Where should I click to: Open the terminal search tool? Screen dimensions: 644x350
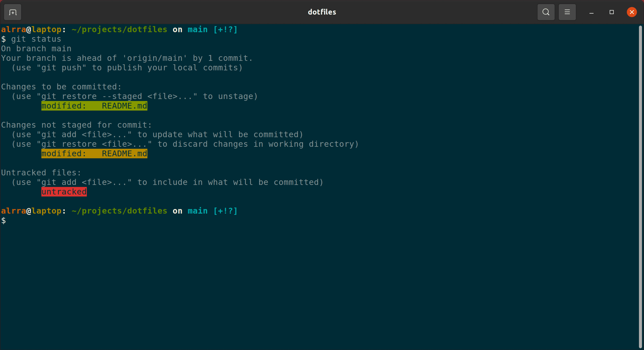click(546, 12)
